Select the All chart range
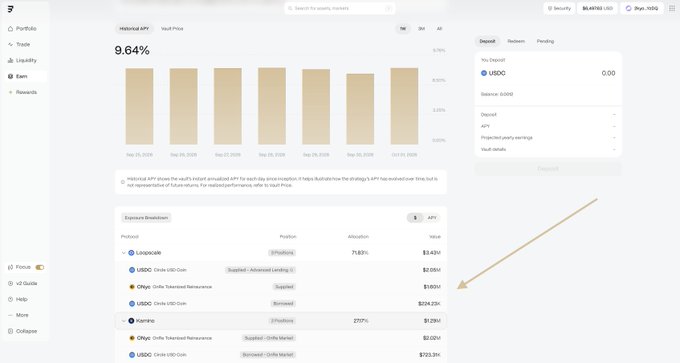 tap(439, 29)
